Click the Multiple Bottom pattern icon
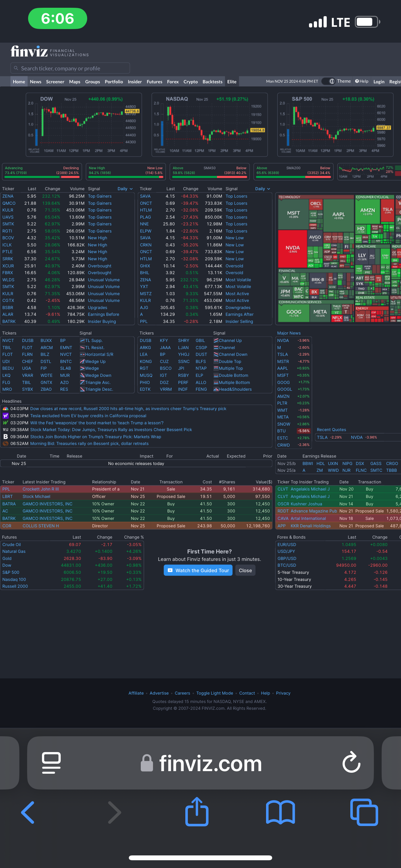The width and height of the screenshot is (401, 868). click(216, 382)
